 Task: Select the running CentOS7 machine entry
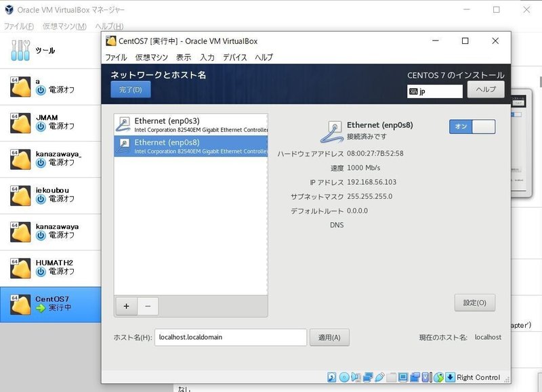point(50,304)
